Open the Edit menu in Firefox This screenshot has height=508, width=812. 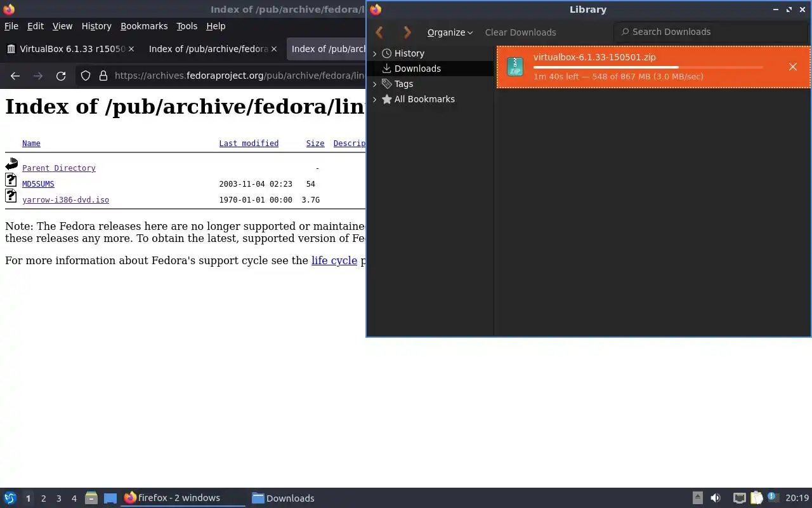[x=36, y=26]
